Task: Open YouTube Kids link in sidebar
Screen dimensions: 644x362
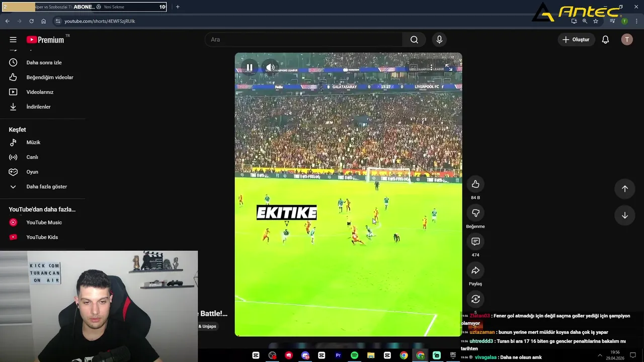Action: [43, 237]
